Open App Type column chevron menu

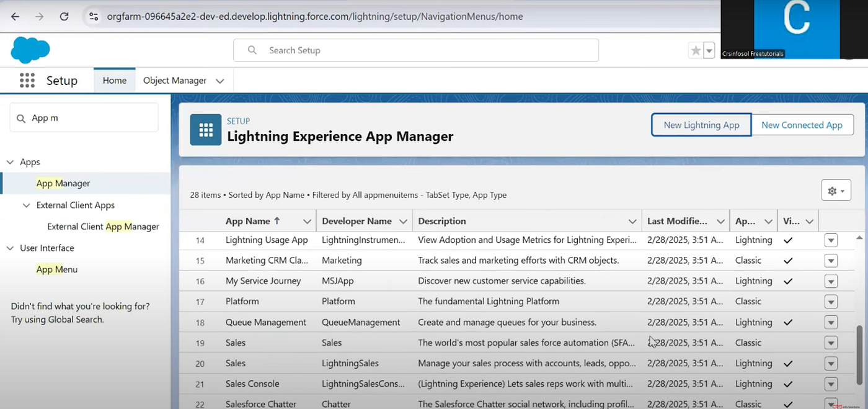tap(768, 221)
